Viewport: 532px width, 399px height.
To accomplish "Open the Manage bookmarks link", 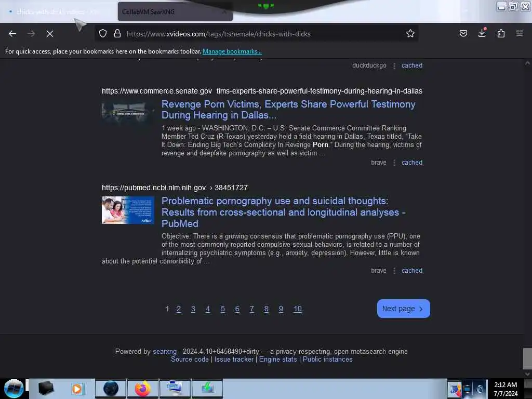I will [232, 51].
